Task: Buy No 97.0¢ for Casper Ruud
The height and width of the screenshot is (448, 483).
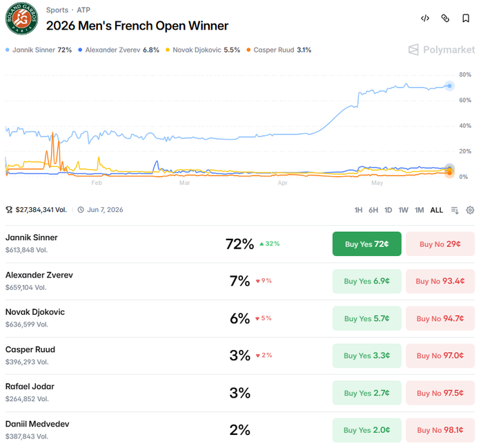Action: pyautogui.click(x=440, y=356)
